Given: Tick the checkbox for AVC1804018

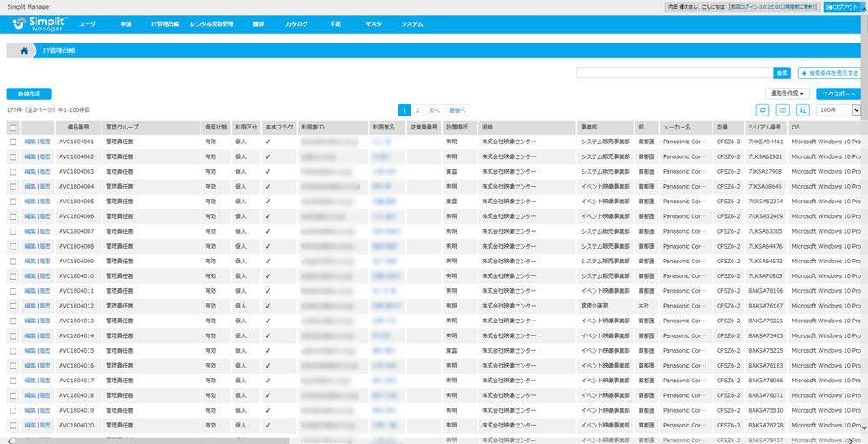Looking at the screenshot, I should click(x=13, y=395).
